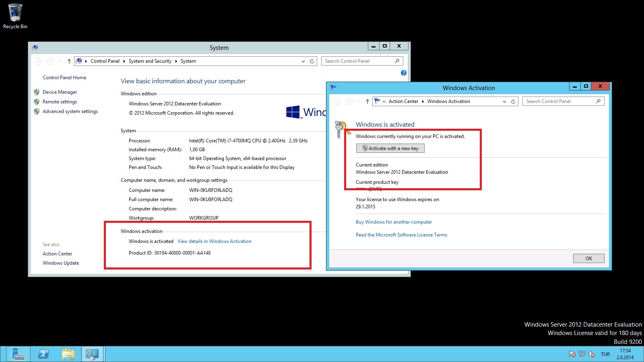This screenshot has width=644, height=362.
Task: Click the network tray icon
Action: coord(582,354)
